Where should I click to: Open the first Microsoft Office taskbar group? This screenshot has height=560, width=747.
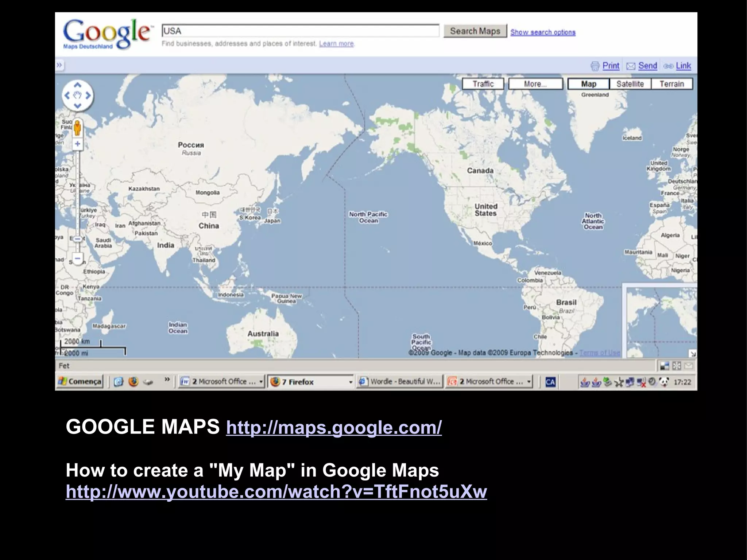[221, 381]
